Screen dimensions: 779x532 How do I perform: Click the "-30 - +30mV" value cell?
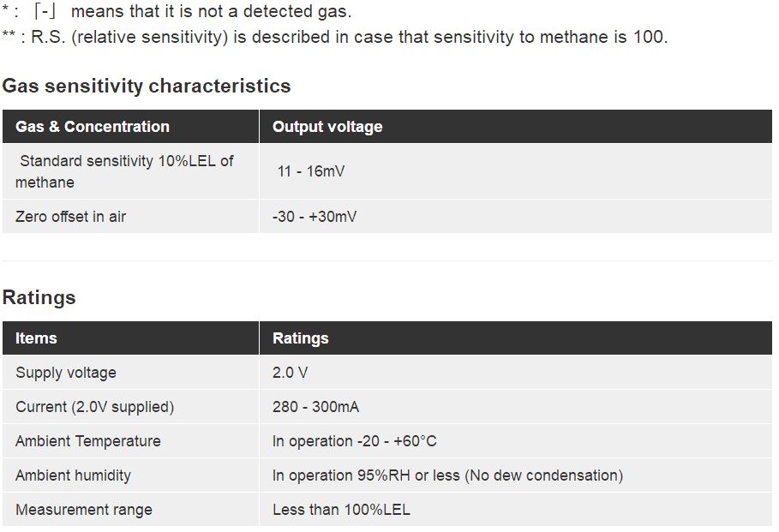click(x=315, y=217)
